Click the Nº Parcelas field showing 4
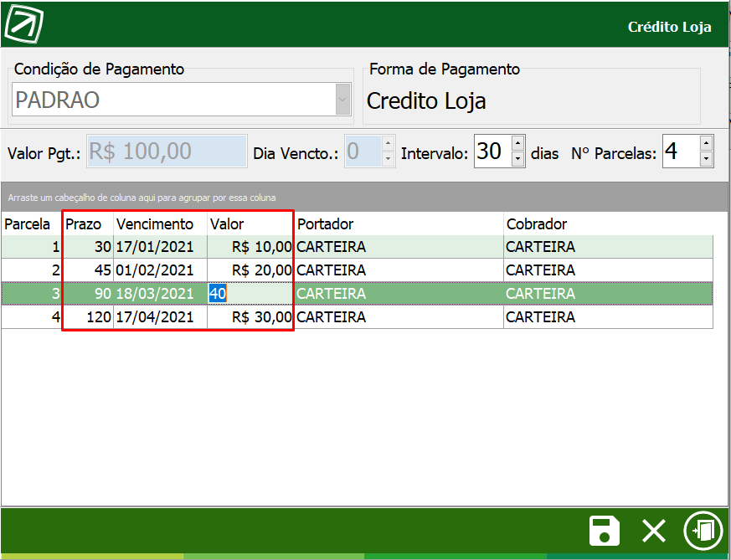 (x=681, y=151)
